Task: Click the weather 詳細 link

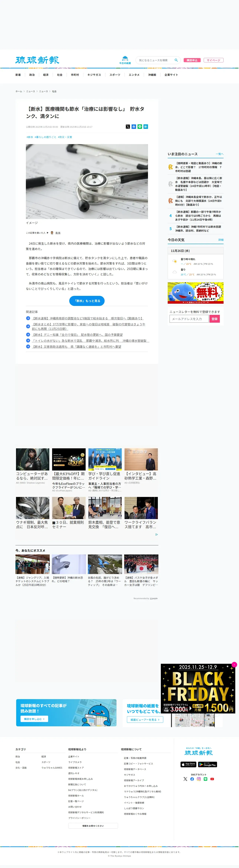Action: point(221,240)
